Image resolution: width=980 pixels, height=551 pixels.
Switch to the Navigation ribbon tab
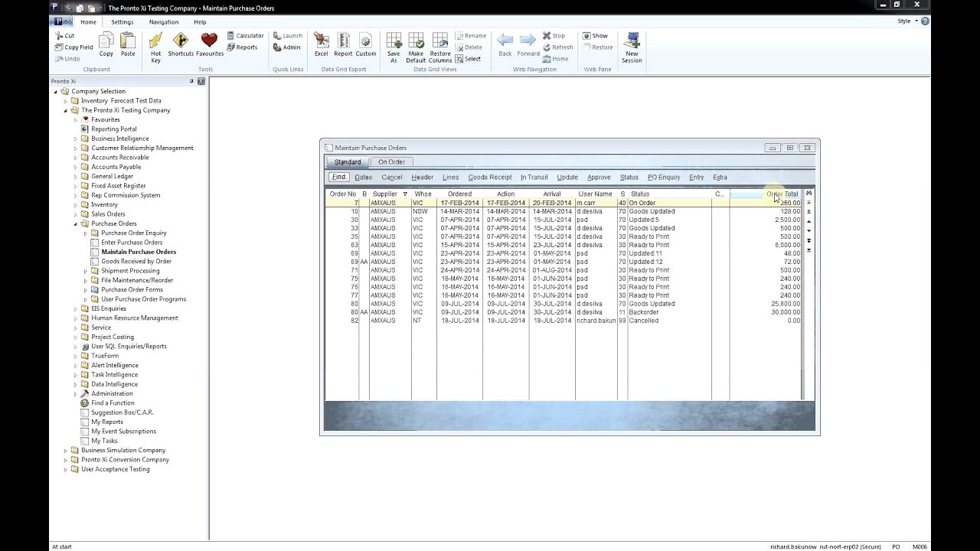pos(164,22)
